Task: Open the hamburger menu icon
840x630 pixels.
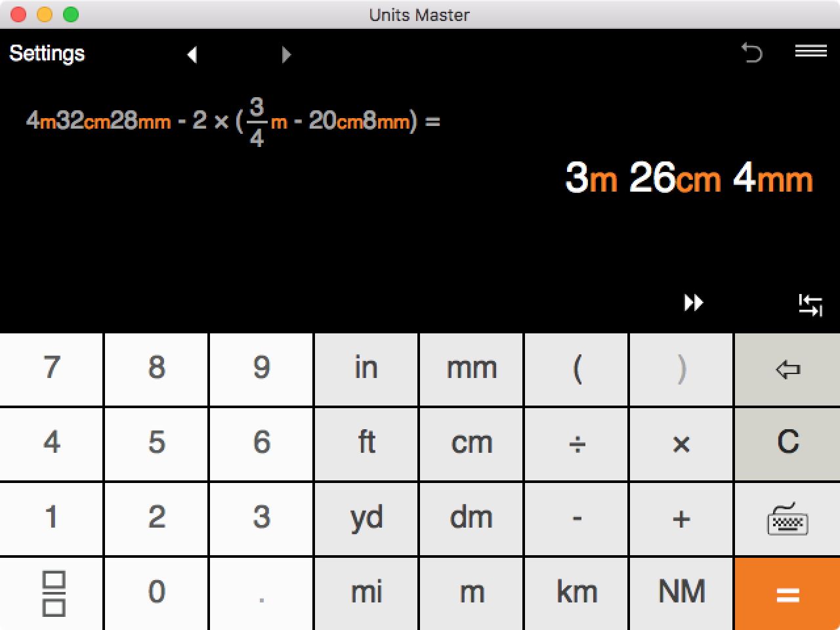Action: point(811,51)
